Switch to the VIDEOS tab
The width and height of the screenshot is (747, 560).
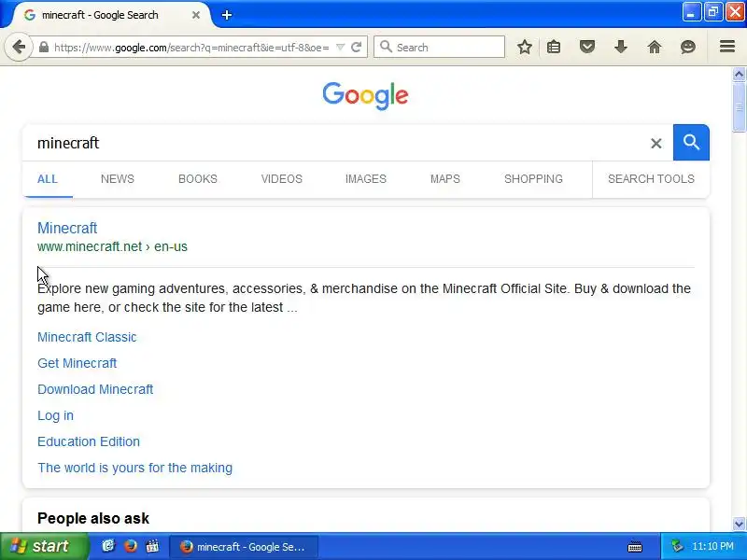tap(282, 179)
